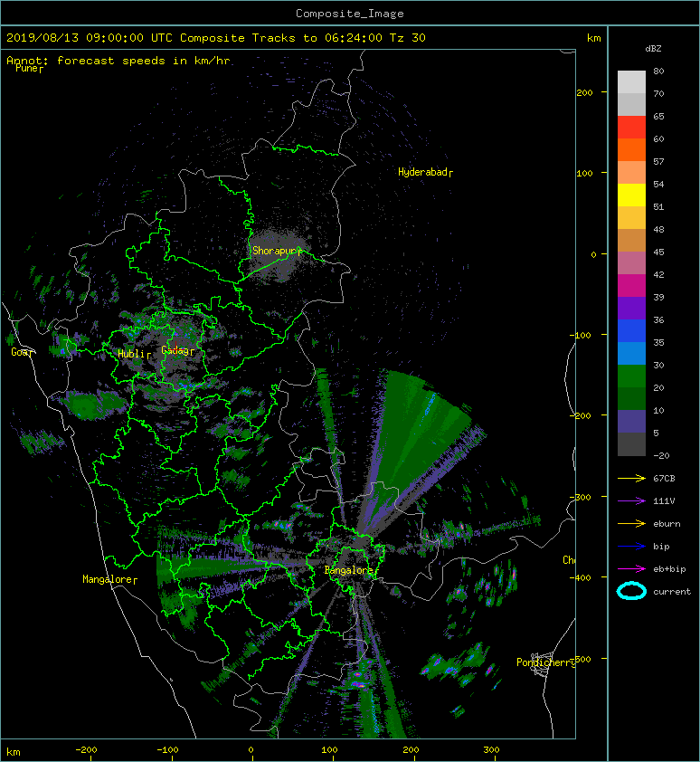Pick the bright green swatch below 30 dBZ
Image resolution: width=700 pixels, height=762 pixels.
click(631, 376)
